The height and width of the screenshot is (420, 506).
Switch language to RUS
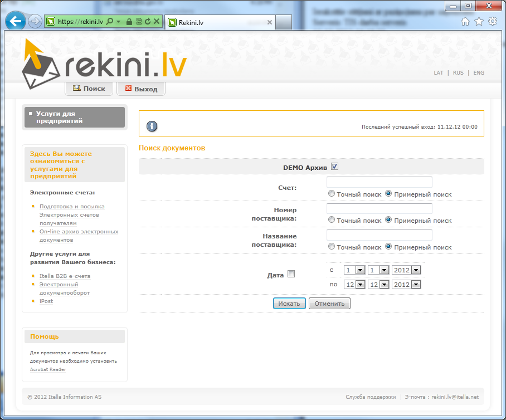pos(458,73)
